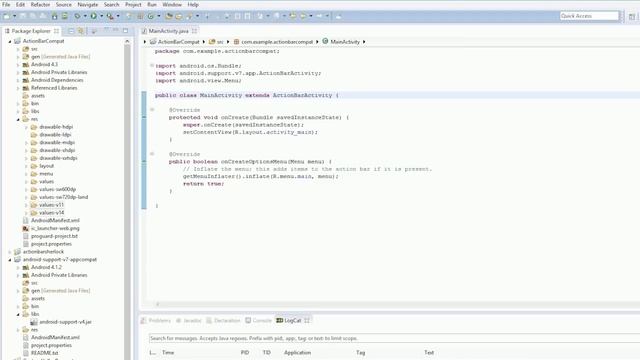Collapse the ActionBarCompat project node

10,41
